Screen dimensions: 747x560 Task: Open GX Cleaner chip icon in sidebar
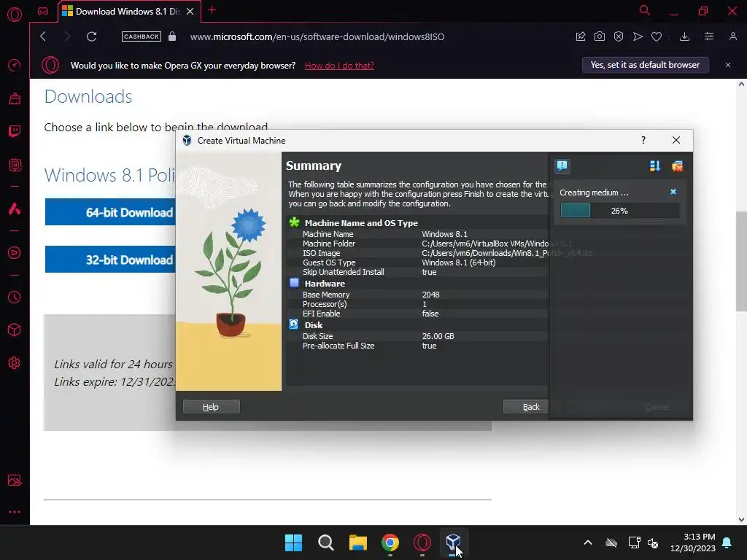coord(15,165)
